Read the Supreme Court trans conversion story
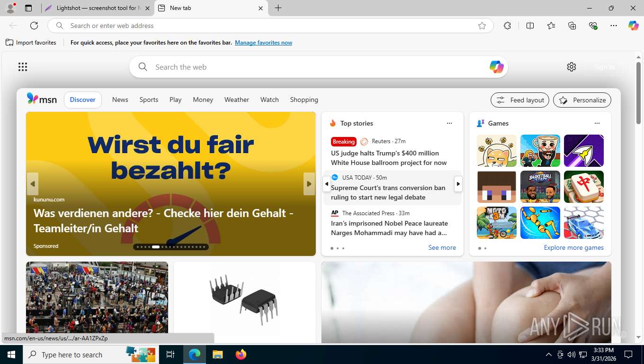 tap(388, 192)
